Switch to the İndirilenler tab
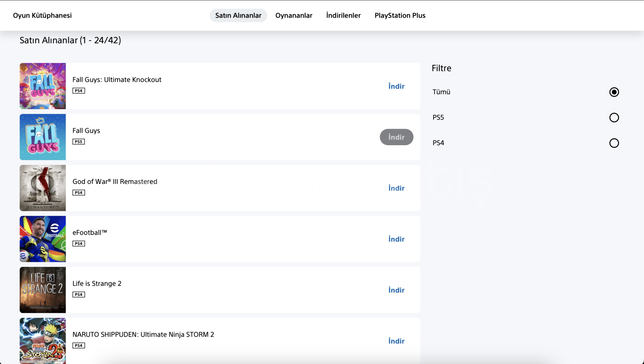Viewport: 644px width, 364px height. click(343, 16)
